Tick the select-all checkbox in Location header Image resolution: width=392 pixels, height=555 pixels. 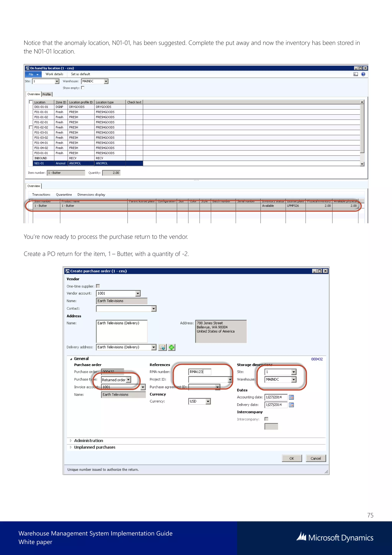pos(31,102)
